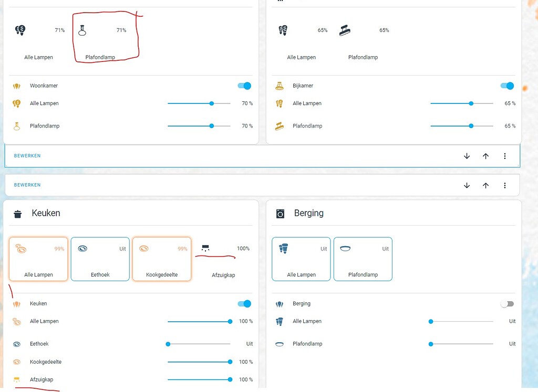Screen dimensions: 538x392
Task: Turn off the Bijkamer switch
Action: (x=507, y=86)
